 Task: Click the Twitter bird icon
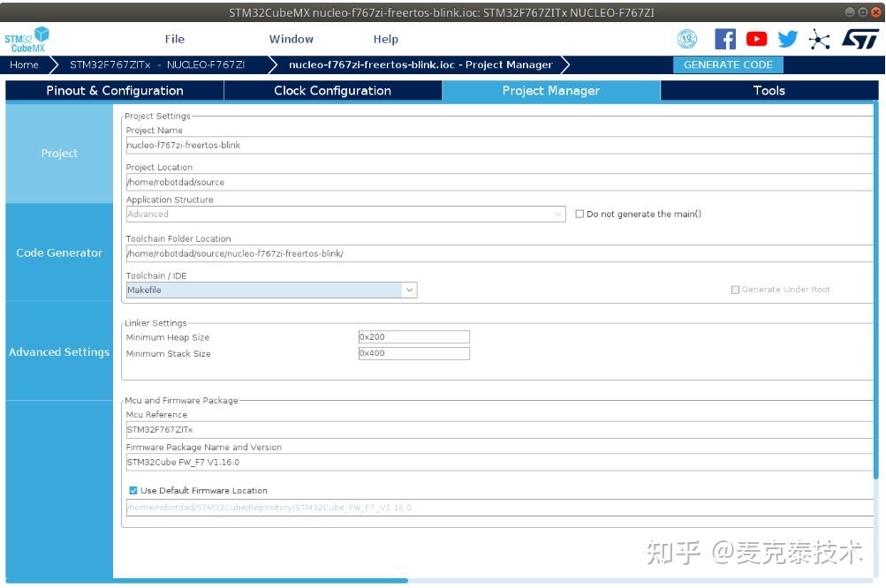(786, 38)
